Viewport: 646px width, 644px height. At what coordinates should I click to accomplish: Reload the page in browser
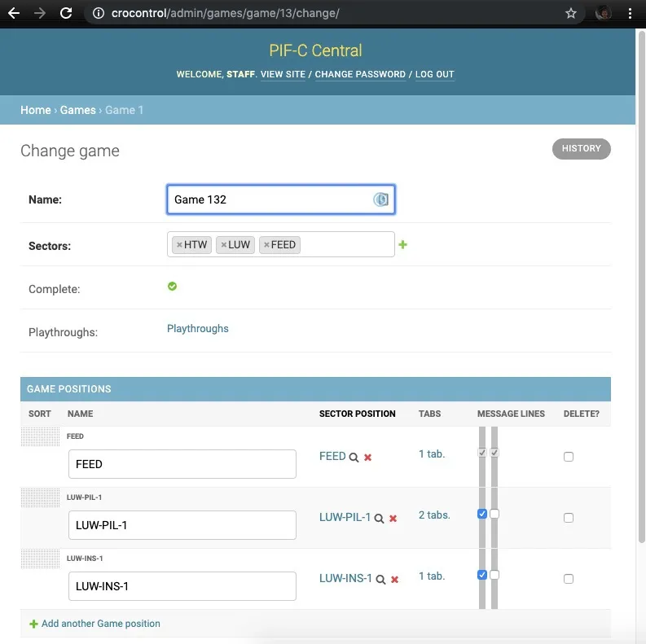point(66,14)
